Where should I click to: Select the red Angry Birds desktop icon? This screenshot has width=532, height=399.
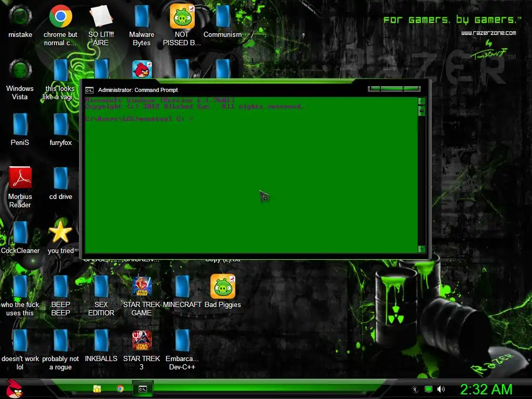click(142, 69)
